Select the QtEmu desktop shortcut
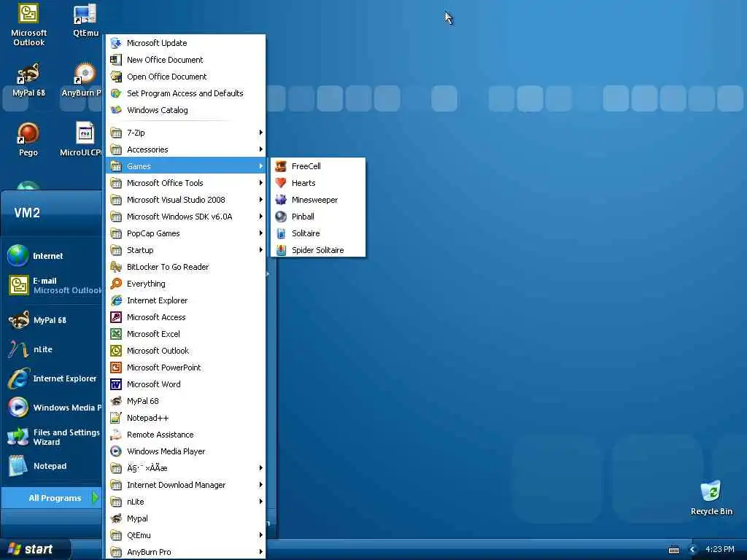Viewport: 747px width, 560px height. pos(86,20)
